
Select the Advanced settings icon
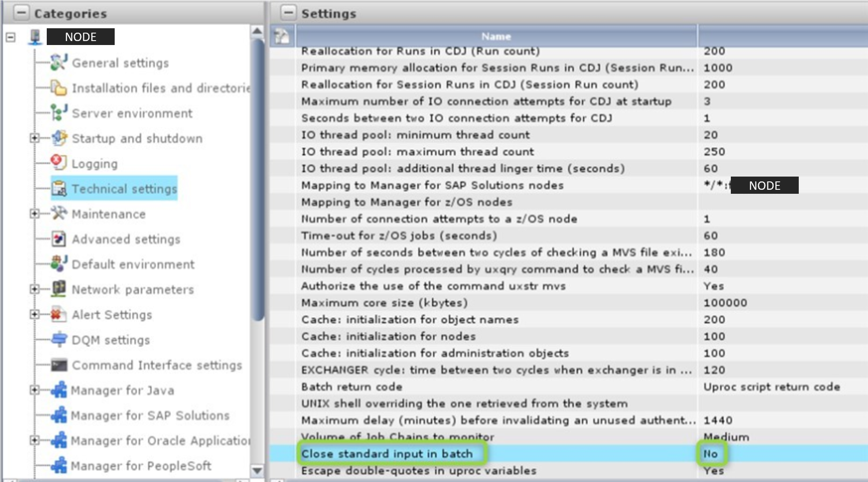[x=58, y=239]
